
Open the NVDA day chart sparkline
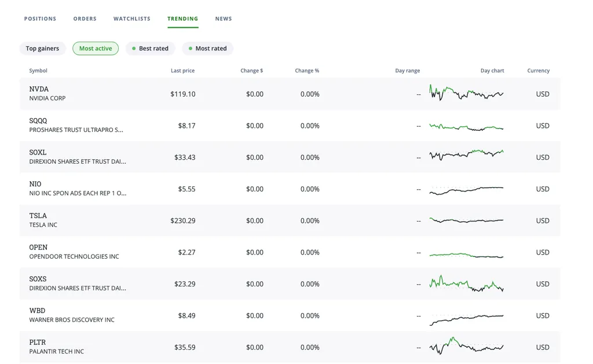click(x=466, y=93)
